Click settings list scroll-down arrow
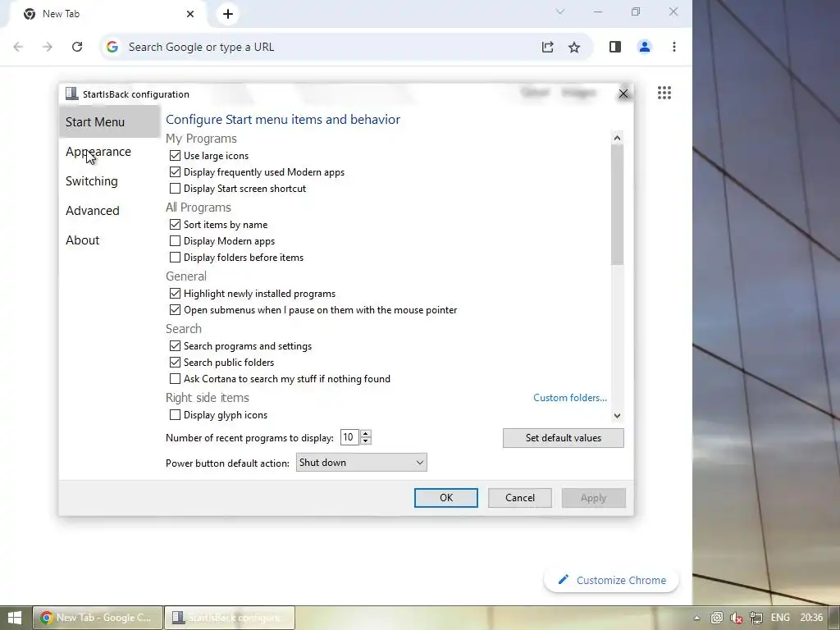 (617, 416)
